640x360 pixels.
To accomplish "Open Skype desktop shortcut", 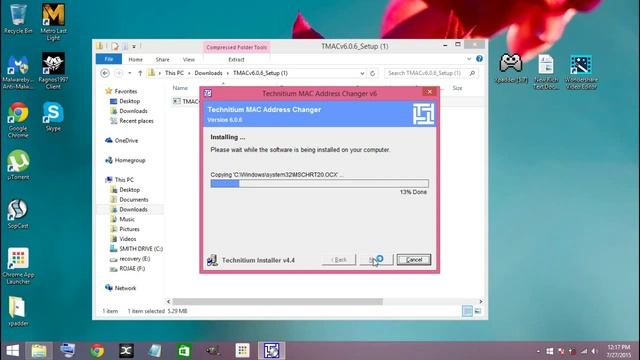I will 53,116.
